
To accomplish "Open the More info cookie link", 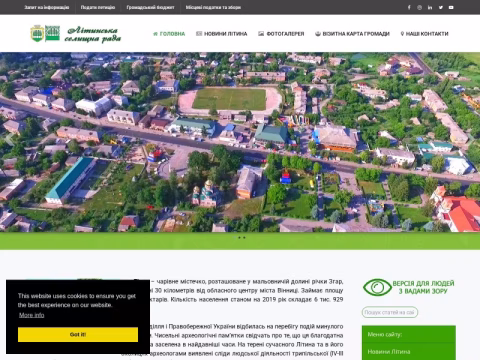I will [32, 315].
